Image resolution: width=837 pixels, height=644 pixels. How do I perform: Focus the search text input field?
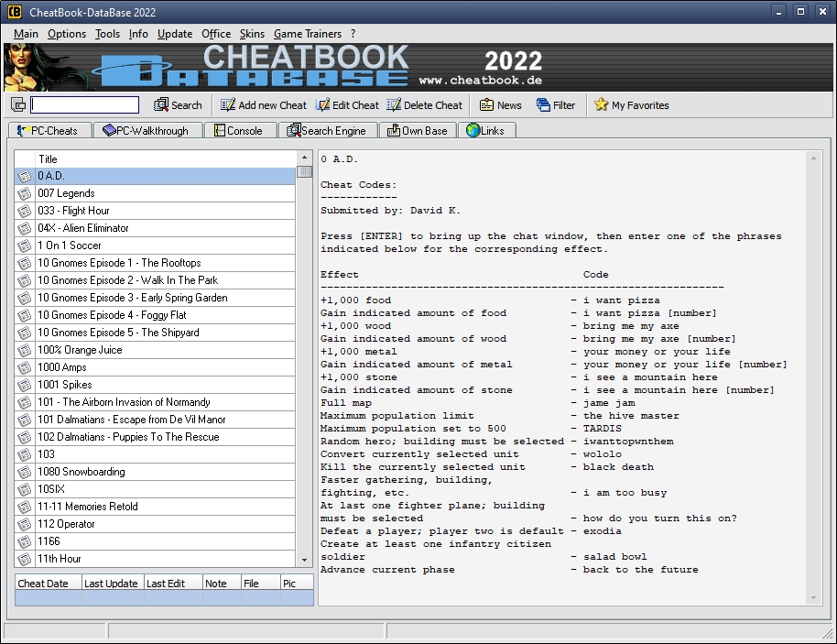[85, 104]
